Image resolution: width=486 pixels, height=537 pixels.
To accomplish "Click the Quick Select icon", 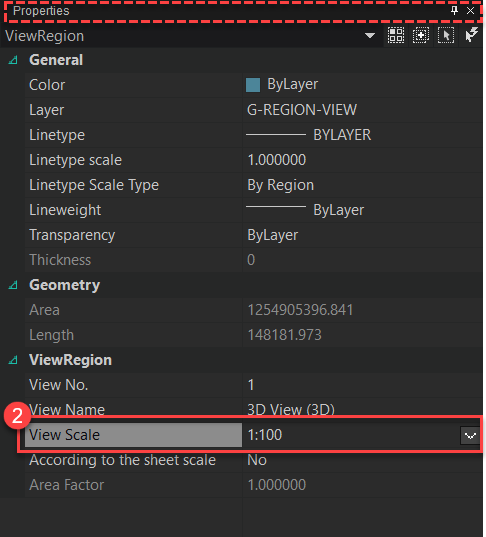I will (471, 35).
